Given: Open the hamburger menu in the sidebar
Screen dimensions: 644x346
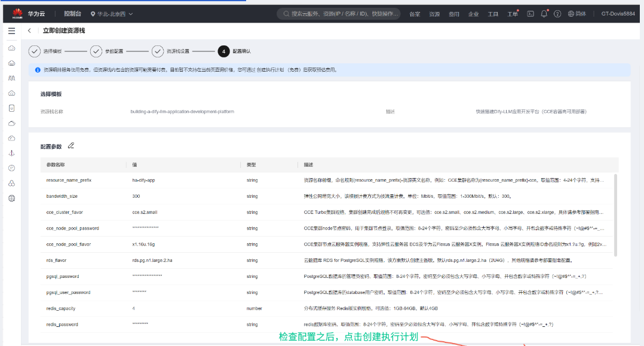Looking at the screenshot, I should (11, 30).
